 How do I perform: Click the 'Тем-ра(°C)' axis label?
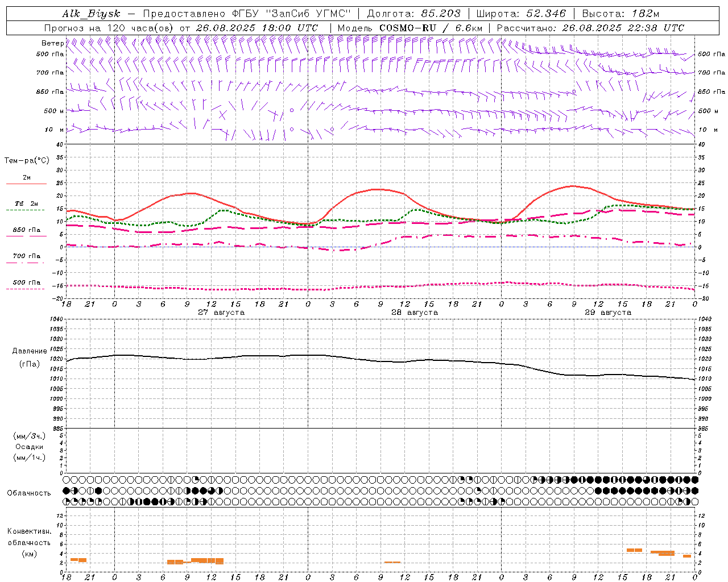click(27, 161)
